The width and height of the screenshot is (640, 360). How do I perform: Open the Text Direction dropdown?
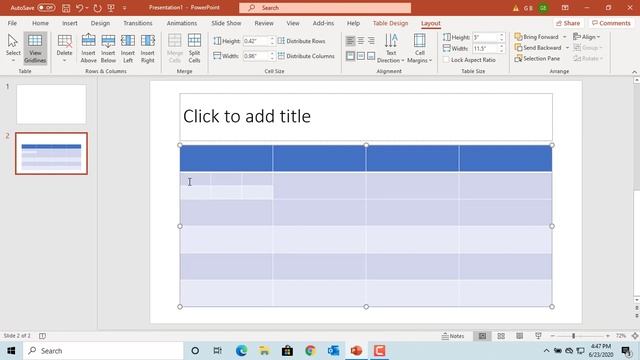tap(391, 48)
